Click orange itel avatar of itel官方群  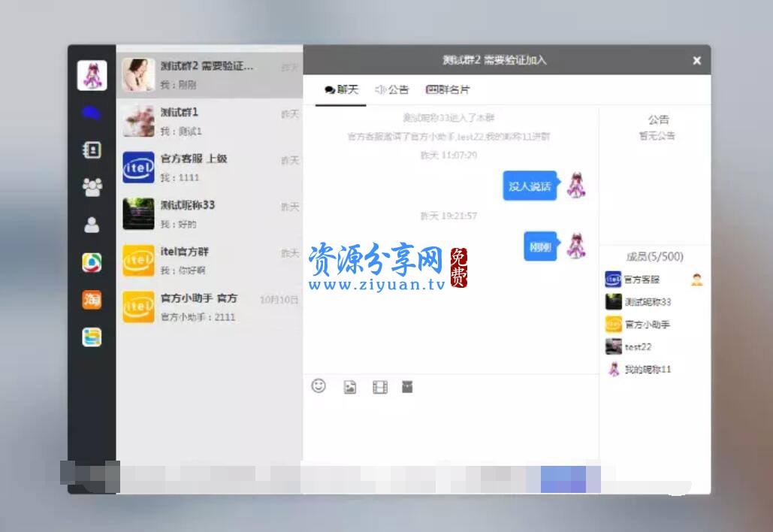(138, 260)
